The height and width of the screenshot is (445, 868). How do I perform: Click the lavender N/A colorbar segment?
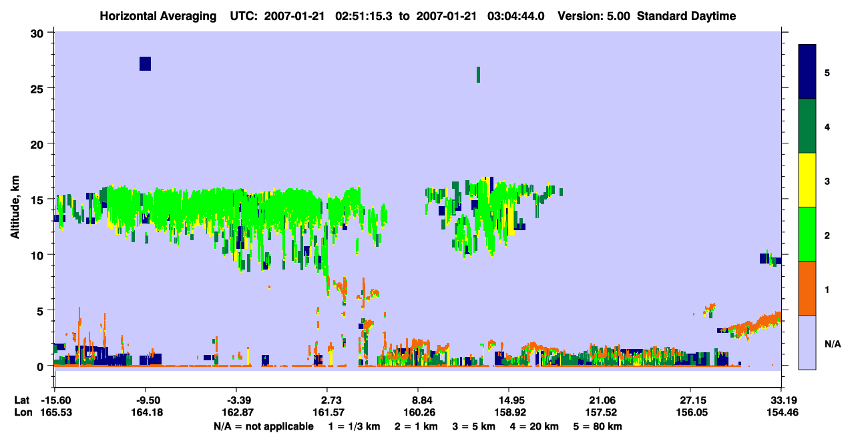click(807, 342)
